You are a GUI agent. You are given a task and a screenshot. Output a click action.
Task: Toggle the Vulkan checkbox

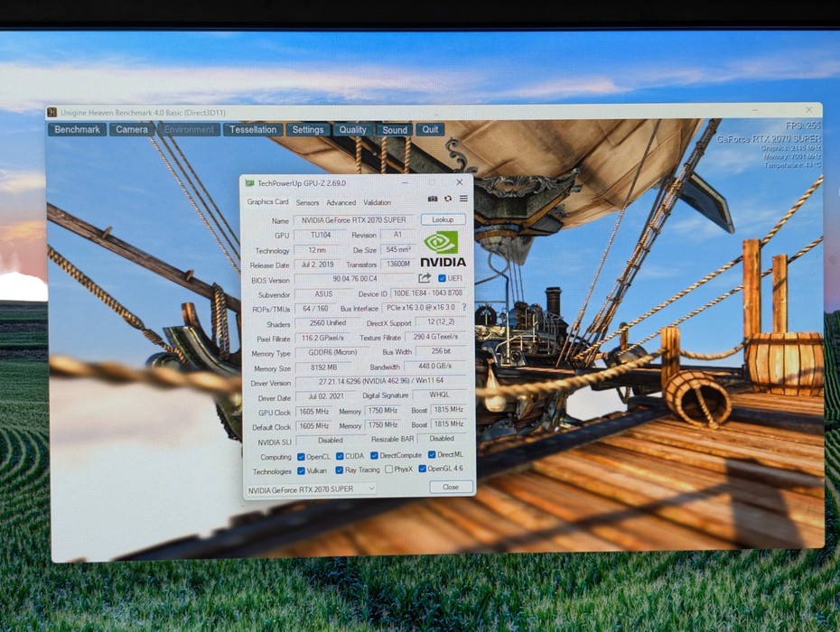point(301,470)
